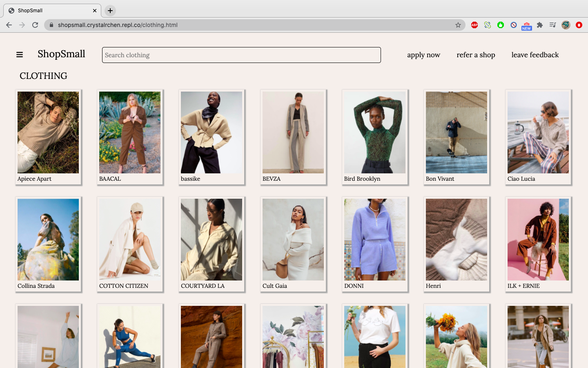Screen dimensions: 588x368
Task: Go back with browser back arrow
Action: 9,25
